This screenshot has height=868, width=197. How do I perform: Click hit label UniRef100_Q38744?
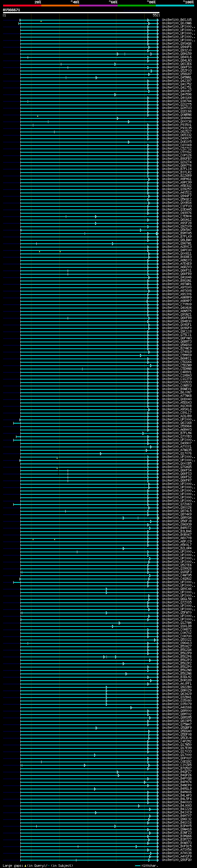click(x=177, y=101)
